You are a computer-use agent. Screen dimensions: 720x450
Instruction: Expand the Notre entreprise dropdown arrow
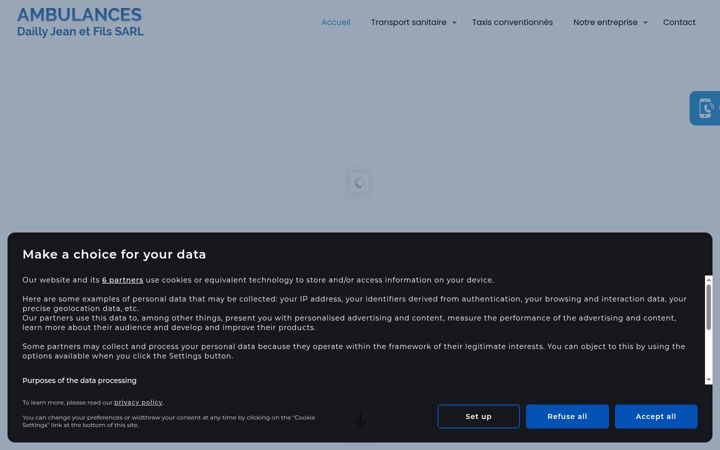click(645, 22)
